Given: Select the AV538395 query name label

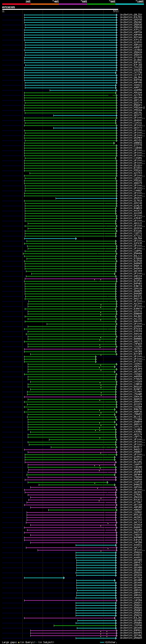Looking at the screenshot, I should pos(8,7).
